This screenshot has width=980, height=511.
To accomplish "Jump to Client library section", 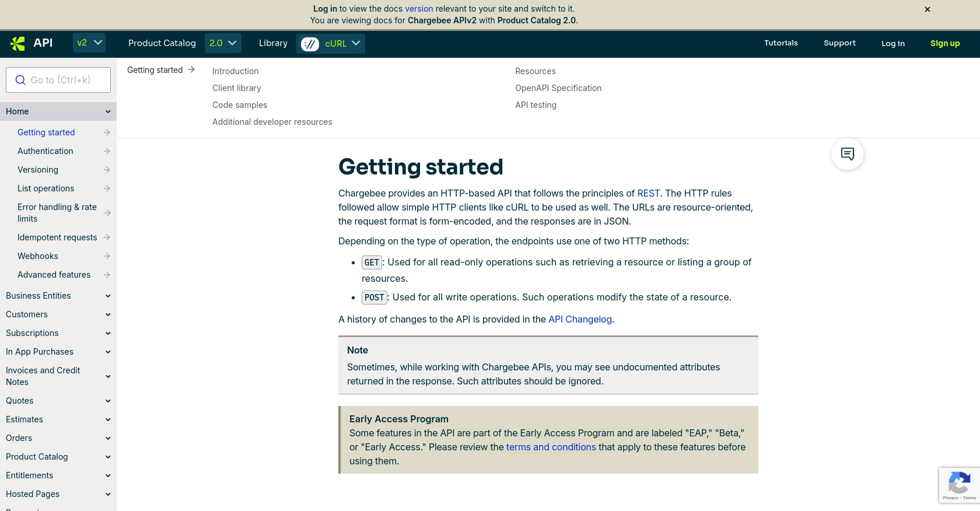I will tap(237, 88).
